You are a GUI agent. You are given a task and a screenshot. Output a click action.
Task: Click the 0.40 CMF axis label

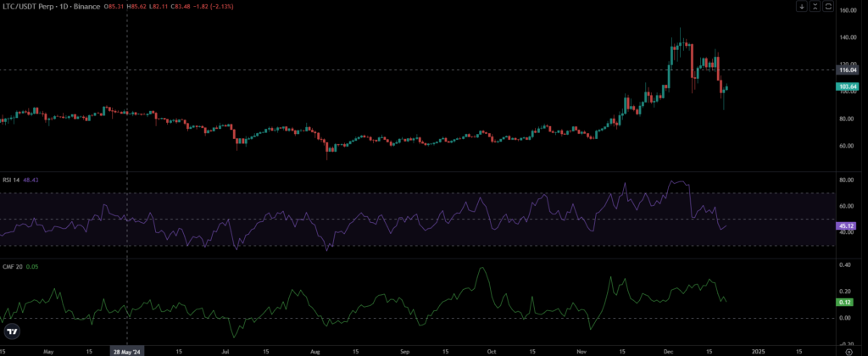click(847, 265)
